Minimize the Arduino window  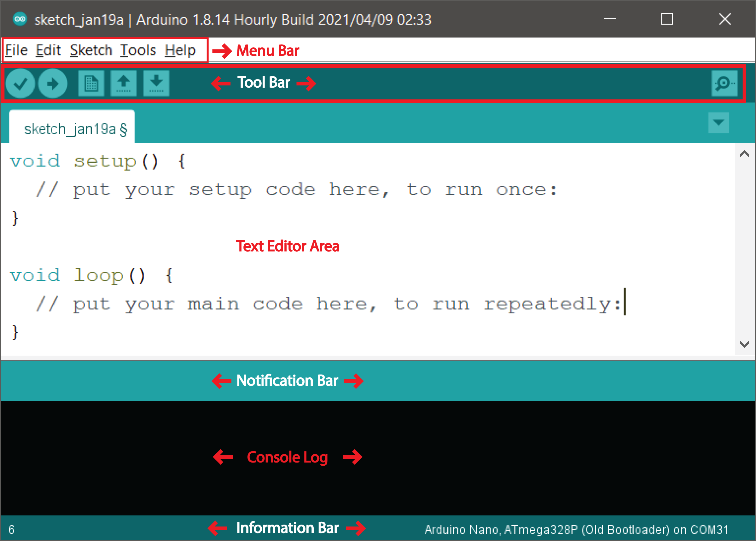coord(610,19)
